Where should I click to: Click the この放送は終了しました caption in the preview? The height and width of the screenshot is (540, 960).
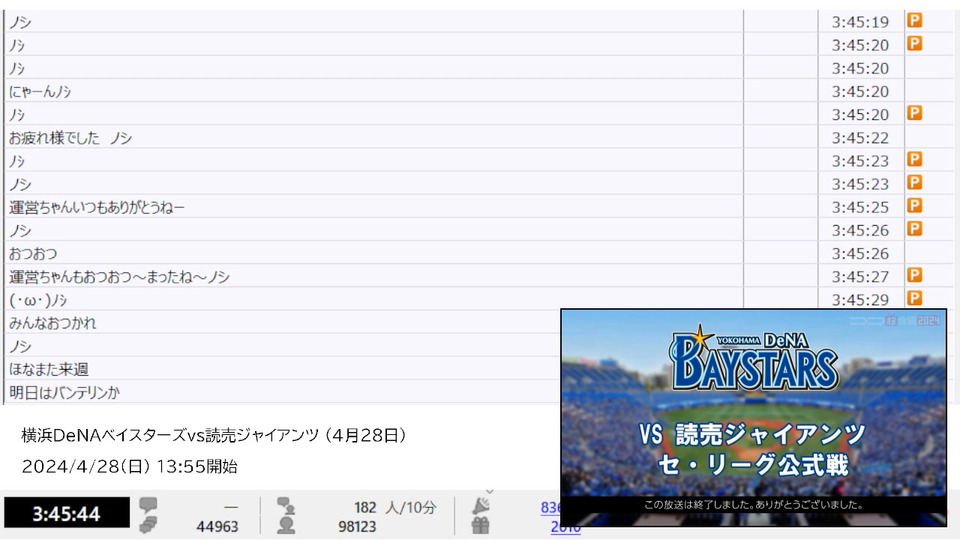click(x=754, y=505)
